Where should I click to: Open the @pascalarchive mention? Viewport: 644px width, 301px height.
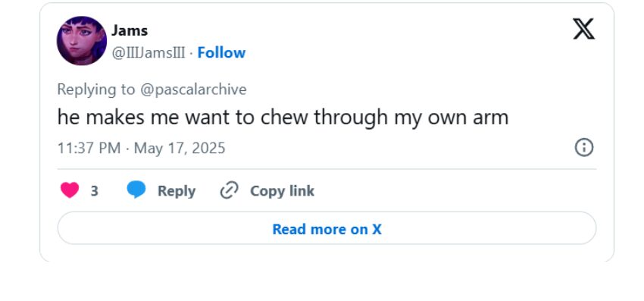193,89
